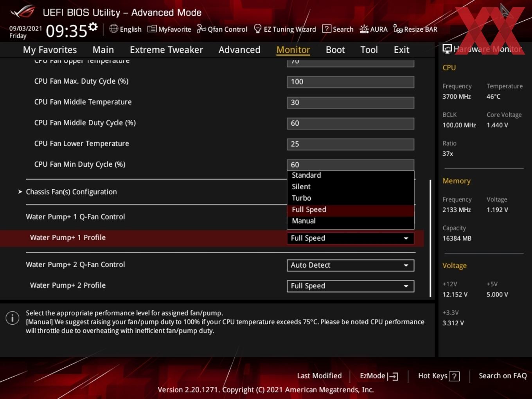Select highlighted Full Speed option
The height and width of the screenshot is (399, 532).
(x=350, y=209)
